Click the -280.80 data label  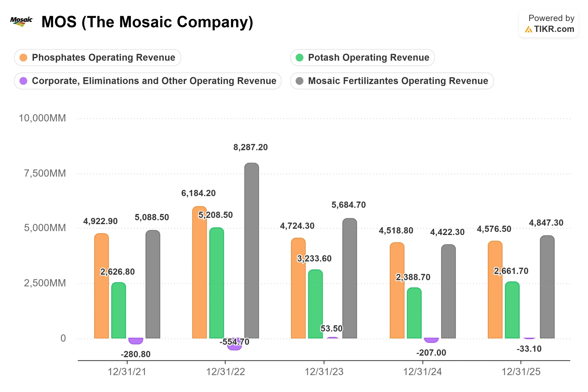pos(136,354)
